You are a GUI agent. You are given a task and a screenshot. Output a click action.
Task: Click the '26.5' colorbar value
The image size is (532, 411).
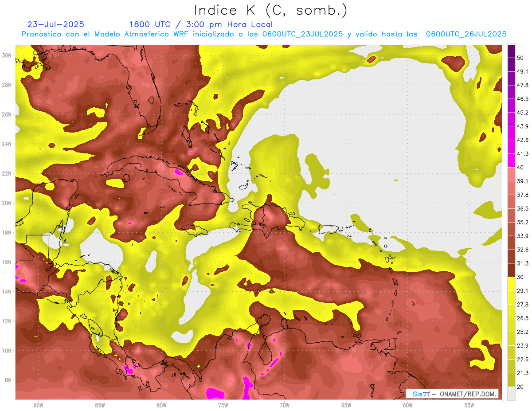click(x=523, y=318)
